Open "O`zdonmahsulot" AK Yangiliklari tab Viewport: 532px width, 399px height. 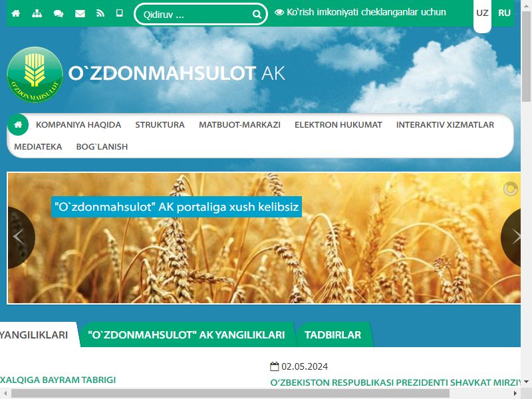pos(186,335)
